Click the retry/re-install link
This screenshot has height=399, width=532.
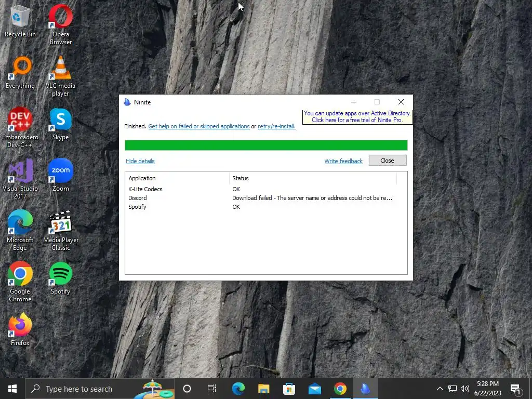(276, 126)
